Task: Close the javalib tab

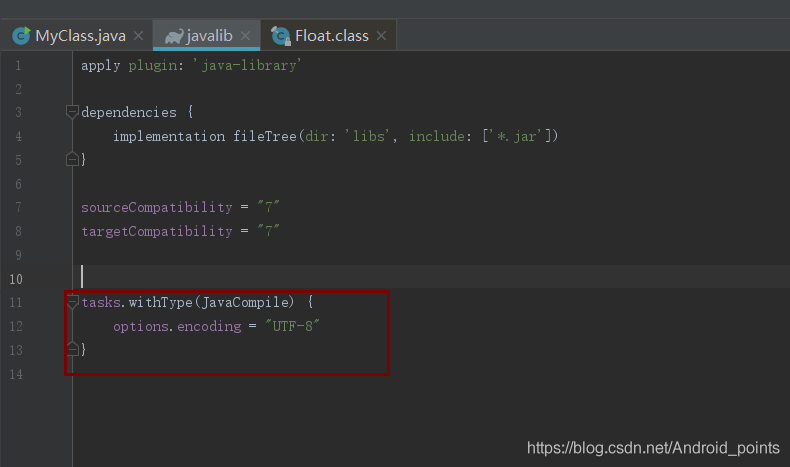Action: click(x=245, y=36)
